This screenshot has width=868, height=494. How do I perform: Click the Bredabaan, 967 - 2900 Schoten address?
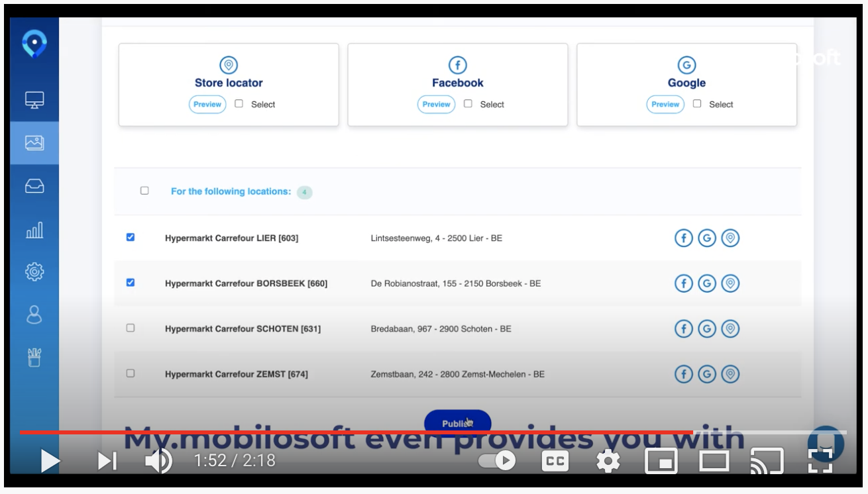click(441, 328)
